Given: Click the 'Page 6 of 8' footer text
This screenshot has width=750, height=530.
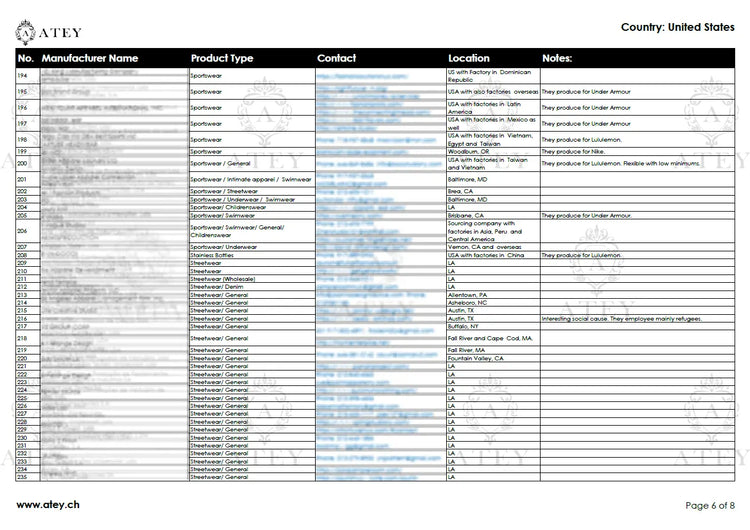Looking at the screenshot, I should [x=710, y=505].
